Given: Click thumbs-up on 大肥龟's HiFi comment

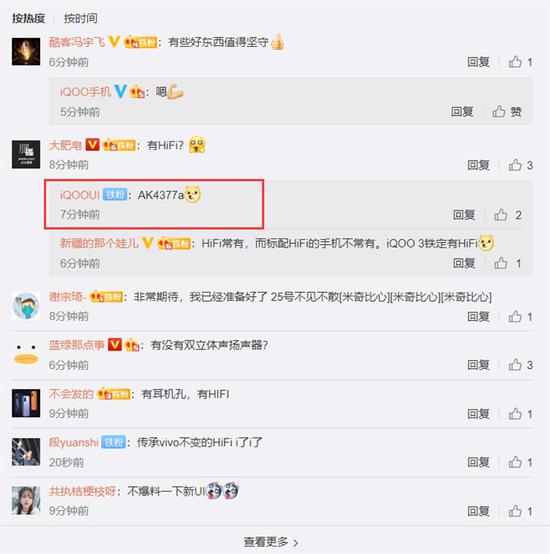Looking at the screenshot, I should pos(520,165).
